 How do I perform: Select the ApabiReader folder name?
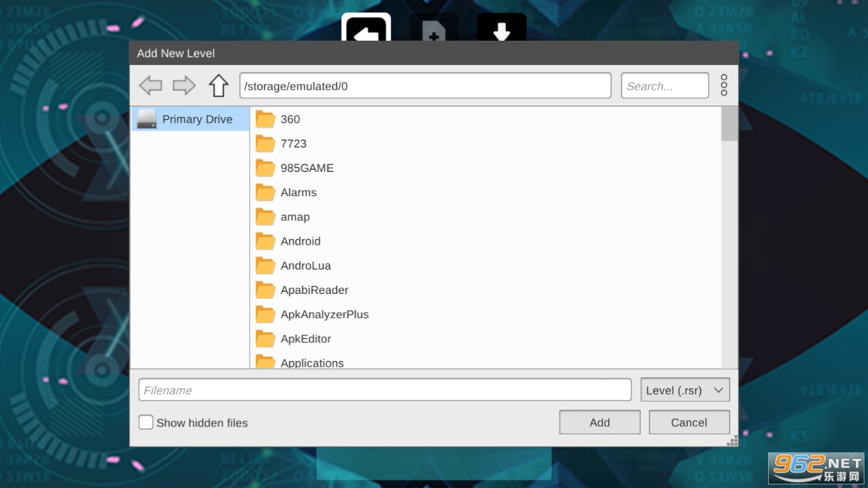tap(315, 290)
